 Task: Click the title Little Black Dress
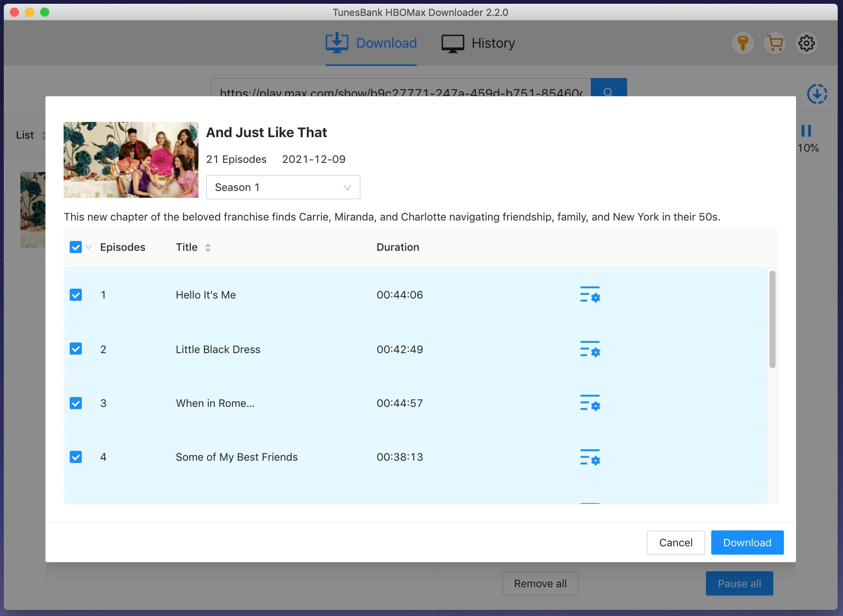click(218, 349)
